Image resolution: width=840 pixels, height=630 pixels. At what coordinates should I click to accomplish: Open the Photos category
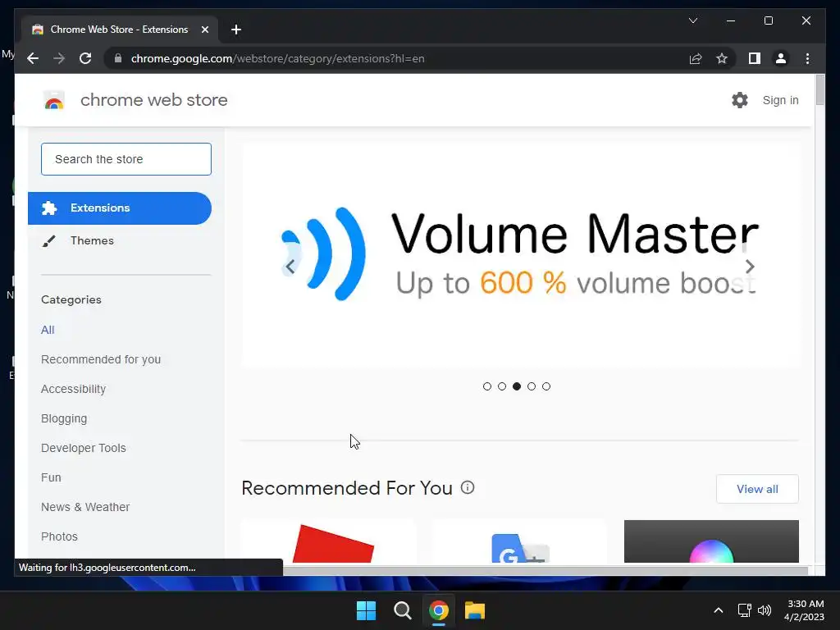click(59, 536)
